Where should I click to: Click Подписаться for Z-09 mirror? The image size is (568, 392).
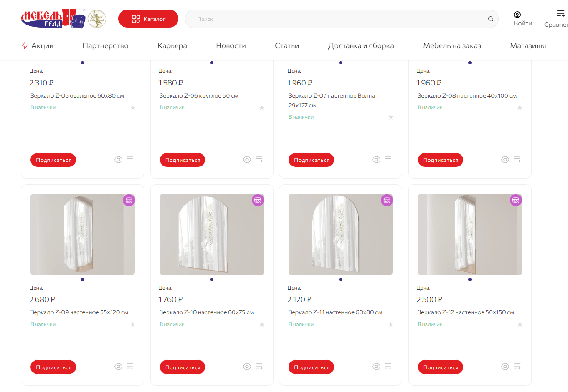tap(53, 367)
